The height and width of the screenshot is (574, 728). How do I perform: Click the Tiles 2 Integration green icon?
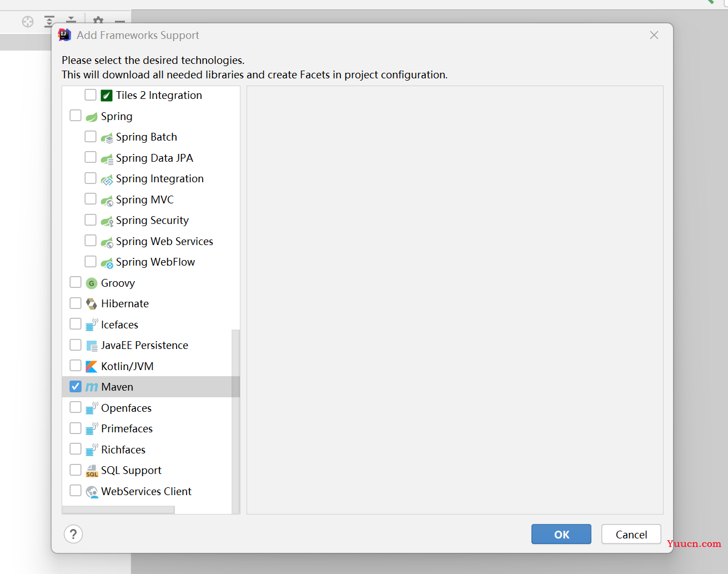[107, 96]
